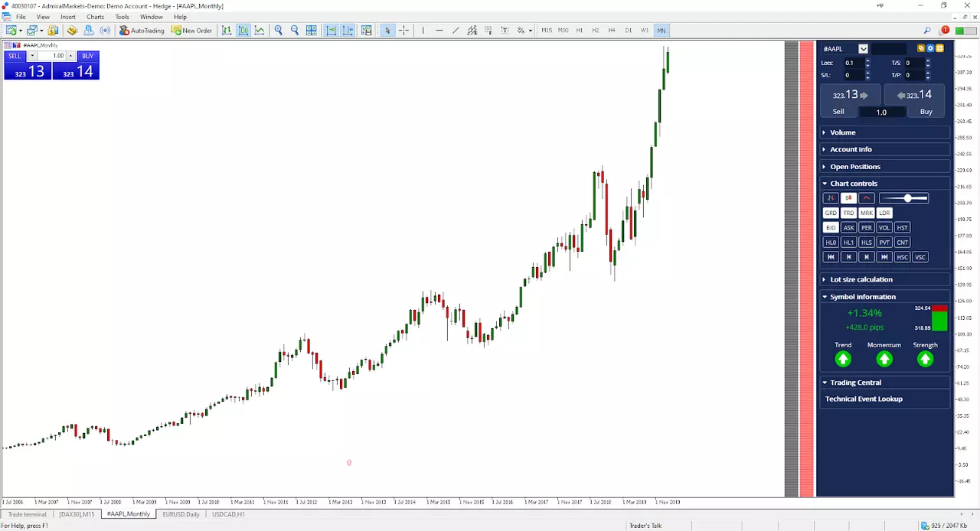Screen dimensions: 980x531
Task: Open the Insert menu
Action: (x=68, y=17)
